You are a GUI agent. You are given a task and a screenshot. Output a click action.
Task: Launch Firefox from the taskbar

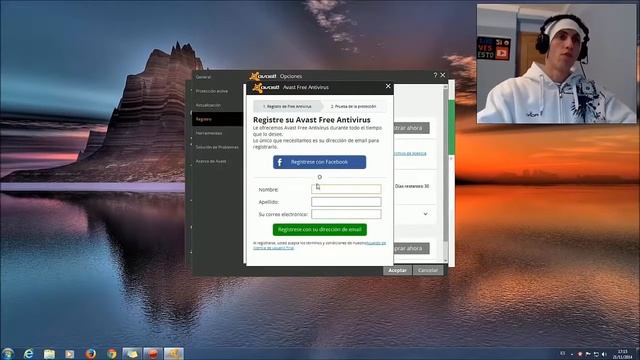coord(91,353)
